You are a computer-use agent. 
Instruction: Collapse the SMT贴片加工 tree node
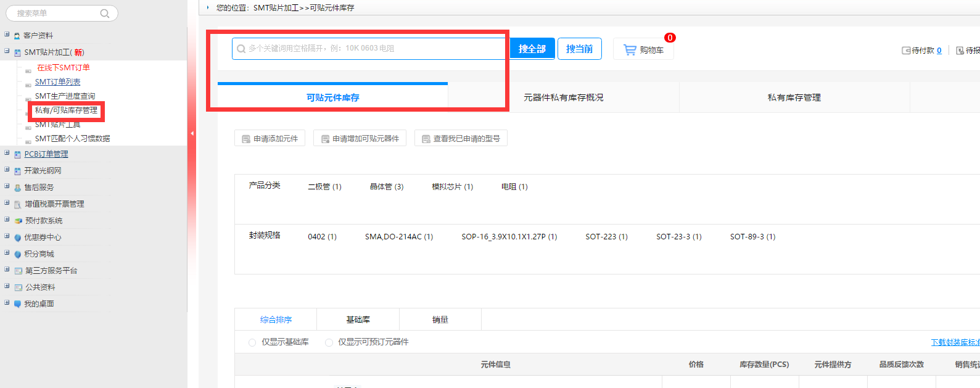(7, 51)
